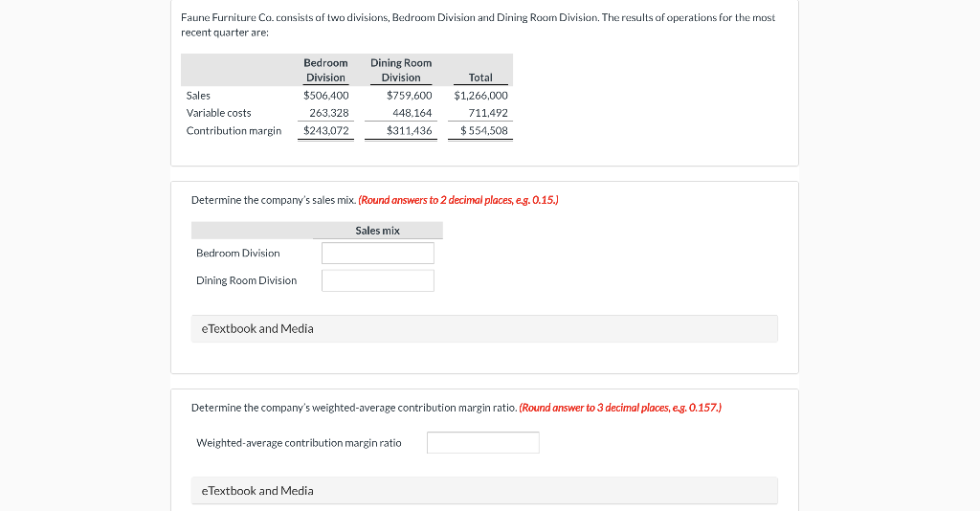Select the weighted-average contribution margin ratio input

(483, 442)
